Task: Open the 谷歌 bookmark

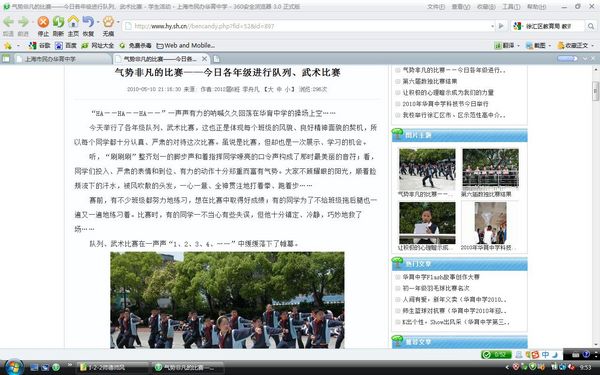Action: (x=39, y=46)
